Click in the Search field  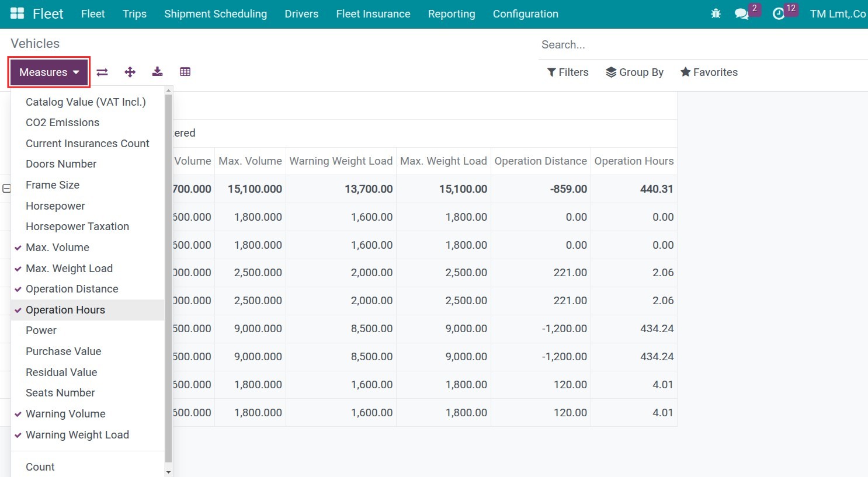pyautogui.click(x=701, y=45)
